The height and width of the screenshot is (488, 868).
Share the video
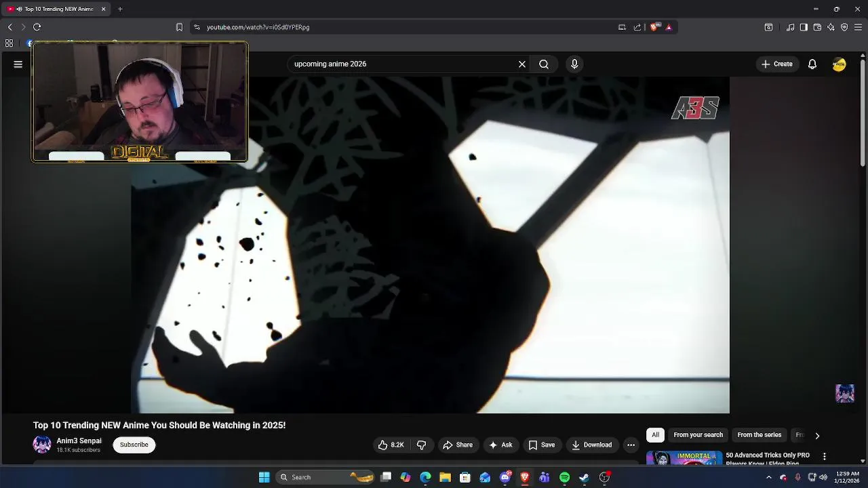458,445
